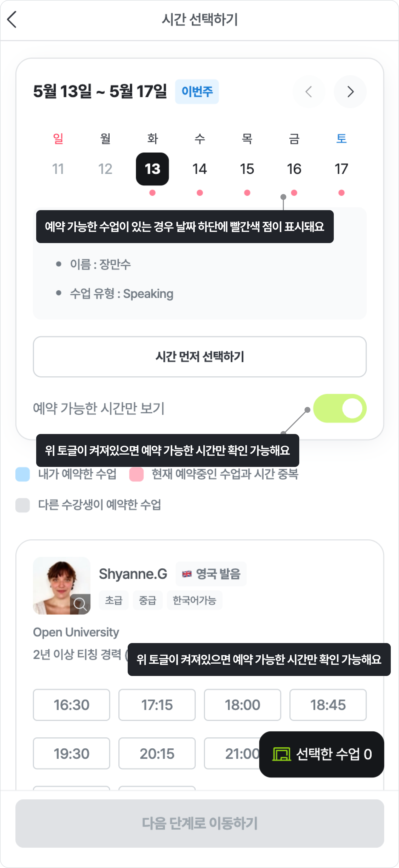Screen dimensions: 399x868
Task: Click the UK flag pronunciation badge
Action: coord(211,574)
